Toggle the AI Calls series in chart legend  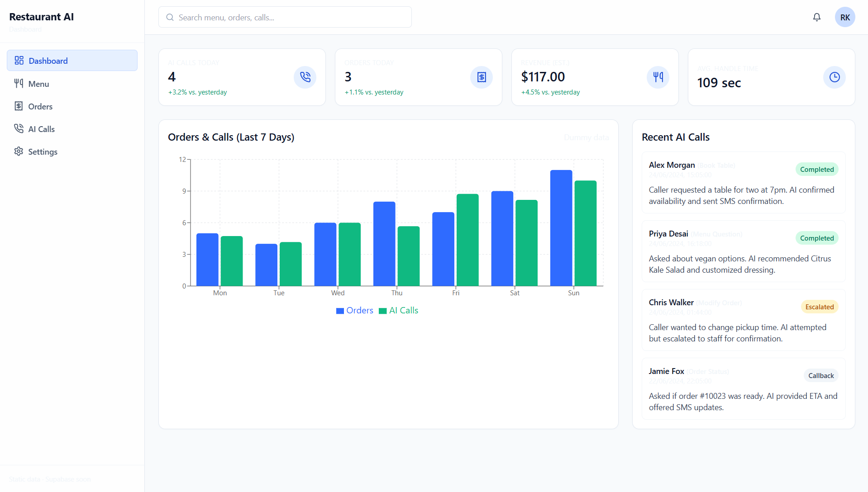(398, 310)
